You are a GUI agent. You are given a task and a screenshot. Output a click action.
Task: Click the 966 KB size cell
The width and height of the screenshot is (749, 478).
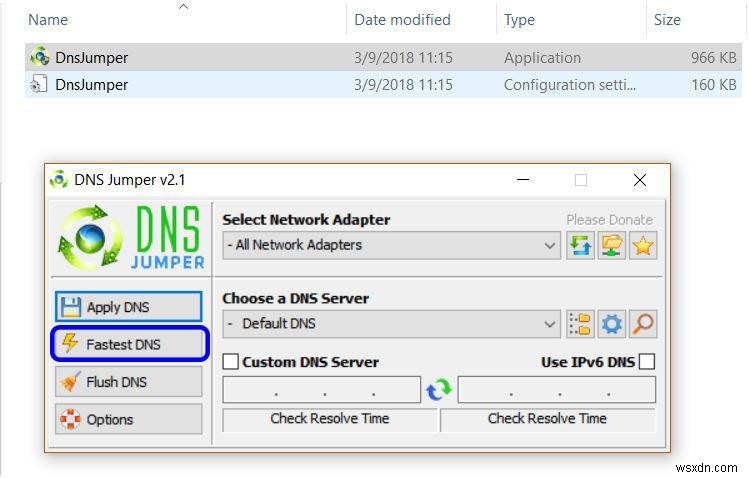pyautogui.click(x=713, y=57)
